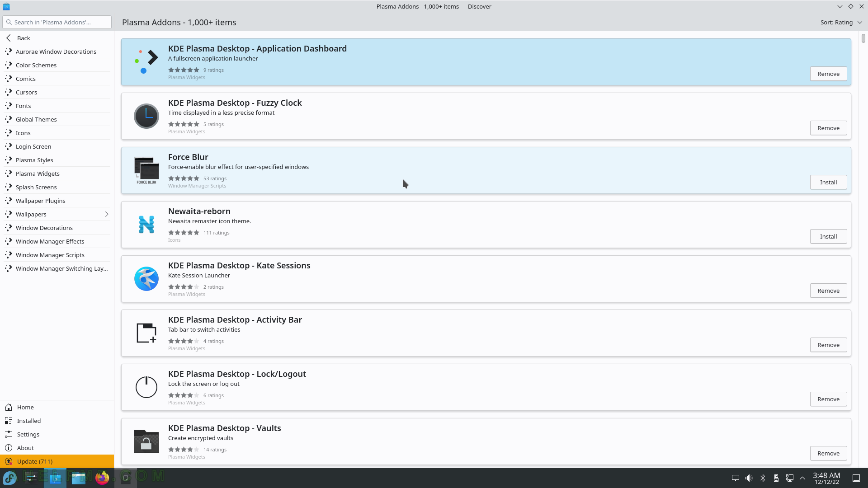Remove the Application Dashboard widget
This screenshot has height=488, width=868.
pyautogui.click(x=828, y=74)
